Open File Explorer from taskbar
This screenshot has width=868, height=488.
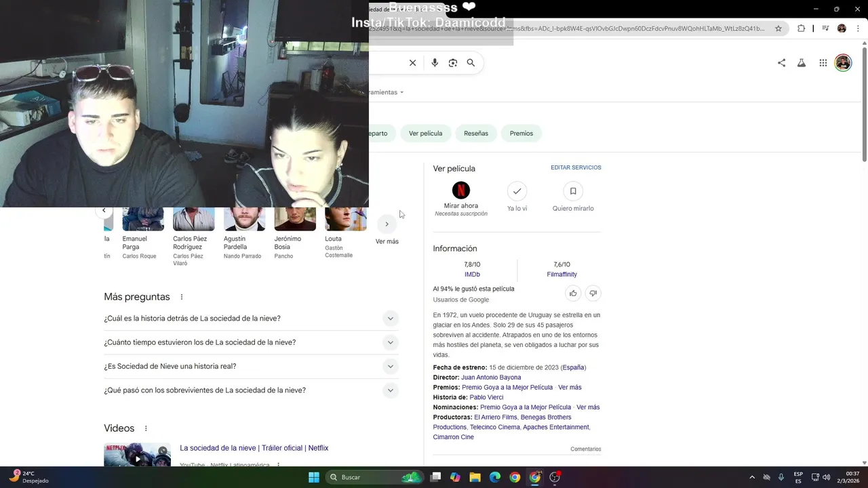click(x=475, y=477)
